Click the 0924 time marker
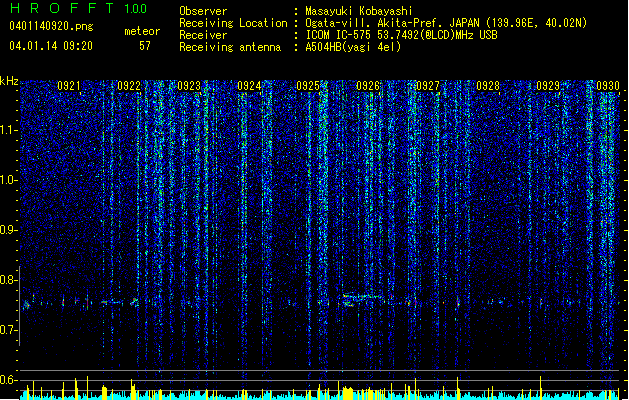Screen dimensions: 629x400 point(249,86)
